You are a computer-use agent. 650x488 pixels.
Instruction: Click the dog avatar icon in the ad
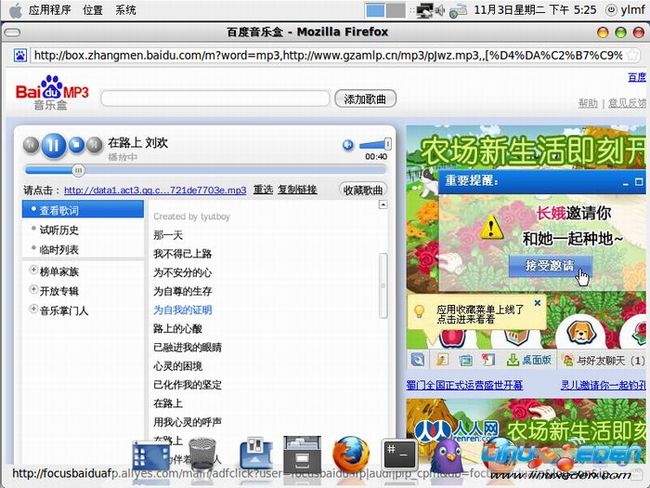pos(581,332)
